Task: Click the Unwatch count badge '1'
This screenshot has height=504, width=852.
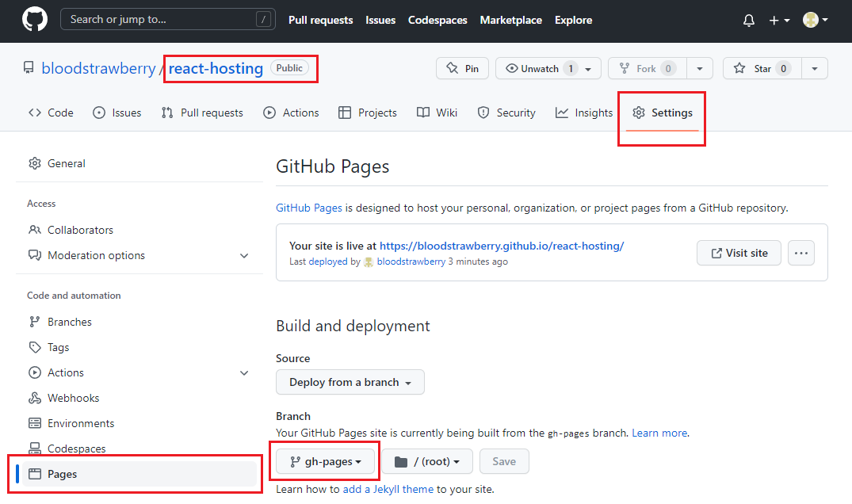Action: (x=571, y=68)
